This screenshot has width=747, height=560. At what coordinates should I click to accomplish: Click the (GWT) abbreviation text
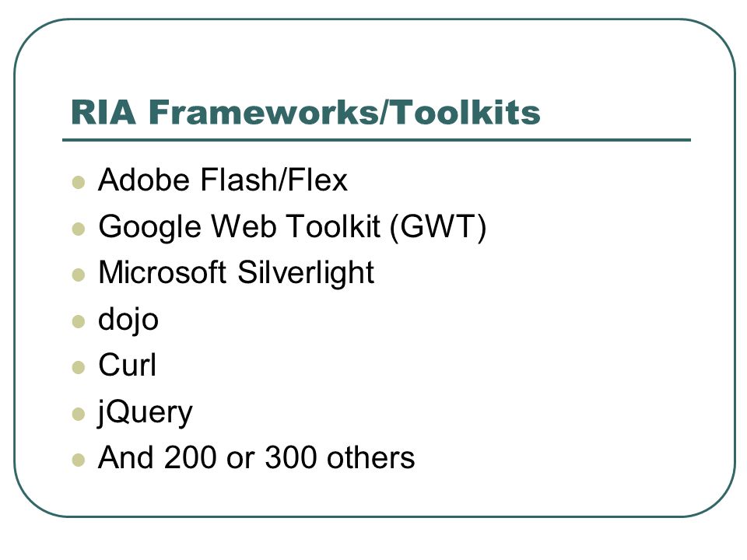pos(438,226)
